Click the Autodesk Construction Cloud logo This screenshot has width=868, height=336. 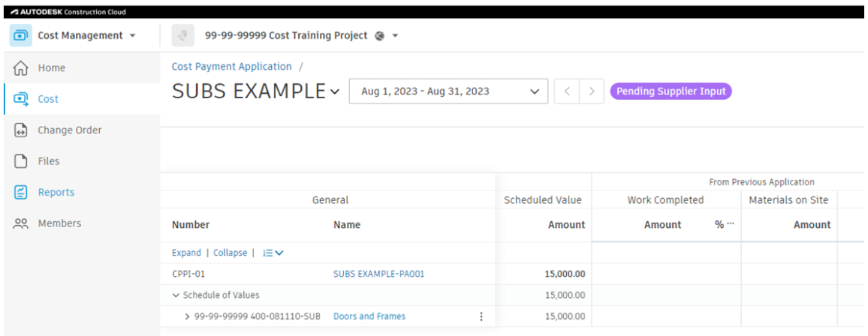[68, 11]
